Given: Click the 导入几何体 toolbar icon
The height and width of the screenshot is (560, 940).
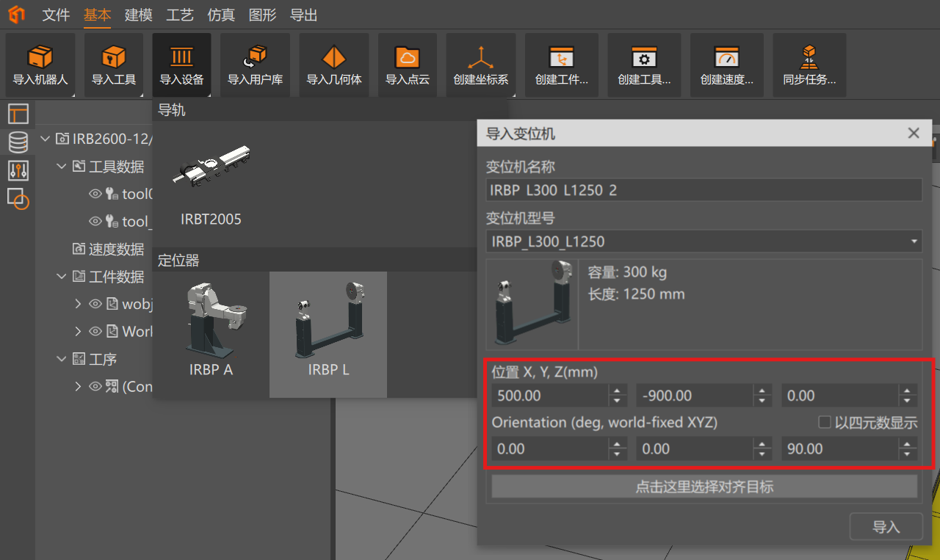Looking at the screenshot, I should pyautogui.click(x=334, y=65).
